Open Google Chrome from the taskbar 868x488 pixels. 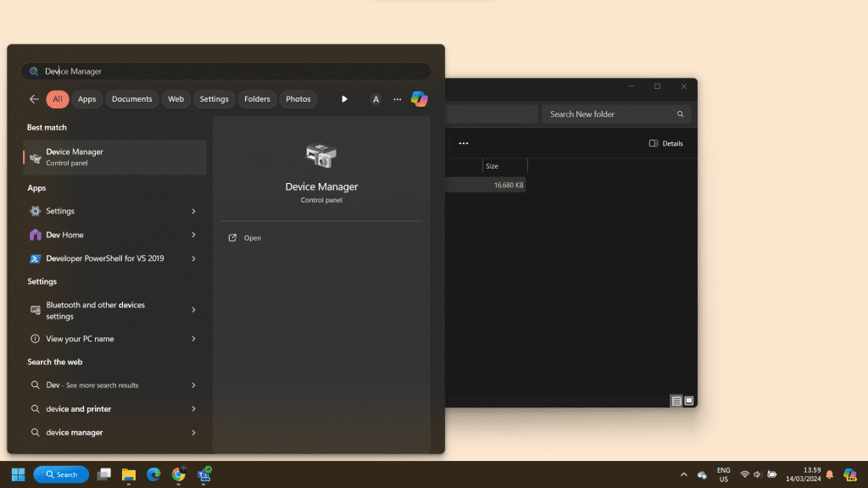pyautogui.click(x=179, y=474)
